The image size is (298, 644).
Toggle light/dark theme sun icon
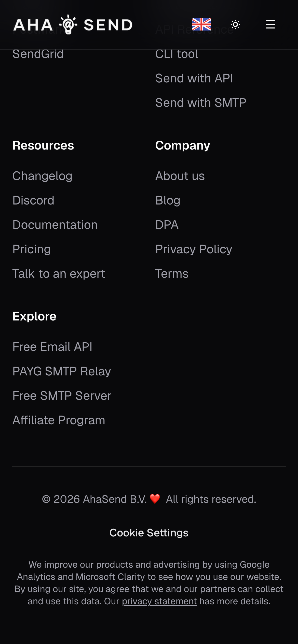tap(235, 25)
